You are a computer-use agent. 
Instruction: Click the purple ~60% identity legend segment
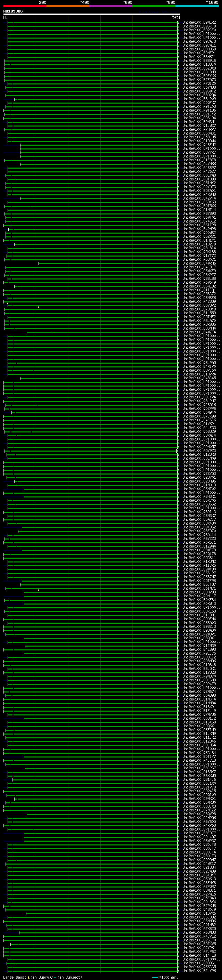111,6
